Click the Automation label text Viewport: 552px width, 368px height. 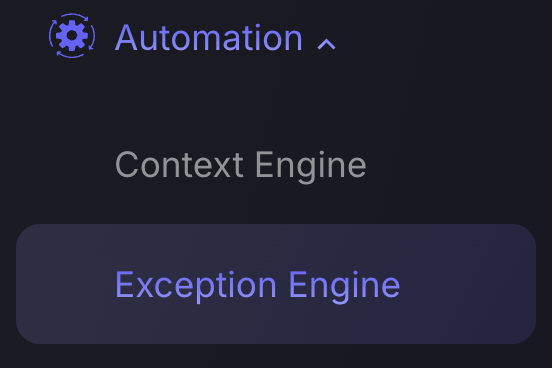[209, 37]
